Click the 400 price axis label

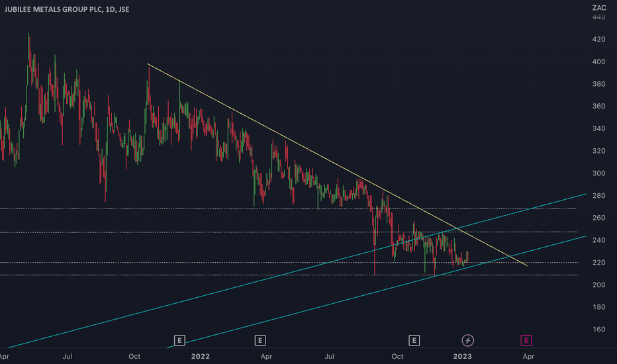(598, 62)
